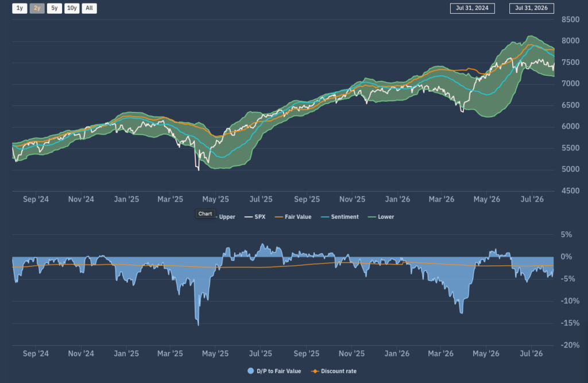
Task: Click Sep '24 label on upper chart
Action: click(36, 199)
